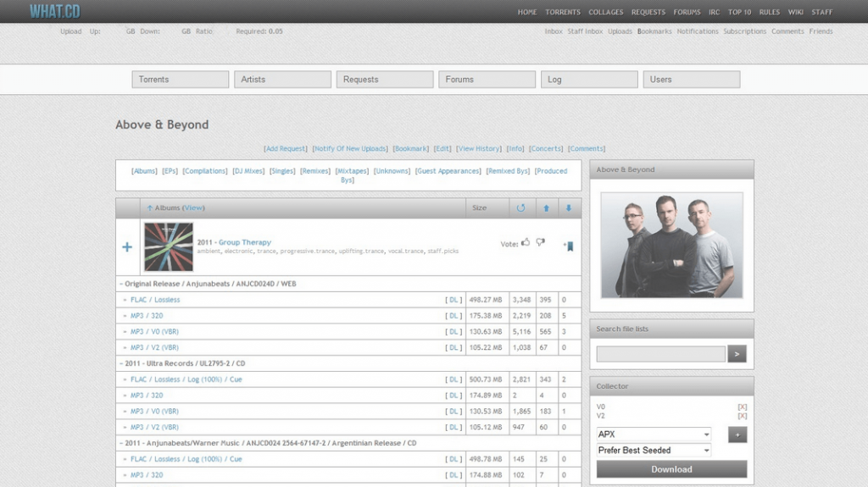
Task: Click the Concerts link
Action: click(546, 149)
